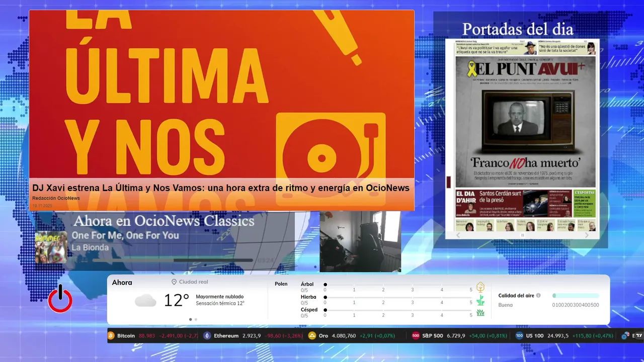
Task: Click the Santos Cerdán headline on the cover
Action: click(x=500, y=197)
